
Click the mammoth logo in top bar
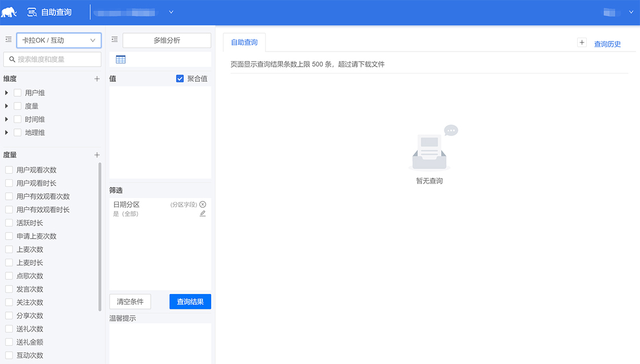click(10, 11)
